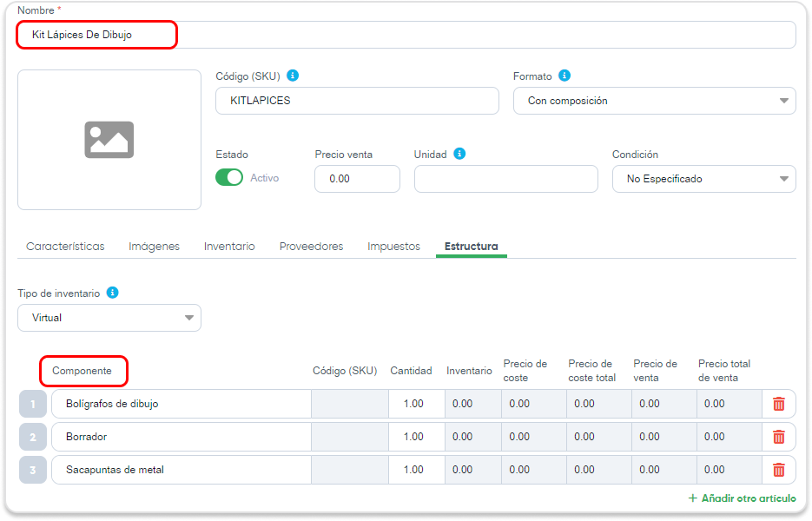Go to the Impuestos tab
Screen dimensions: 812x521
[x=393, y=247]
